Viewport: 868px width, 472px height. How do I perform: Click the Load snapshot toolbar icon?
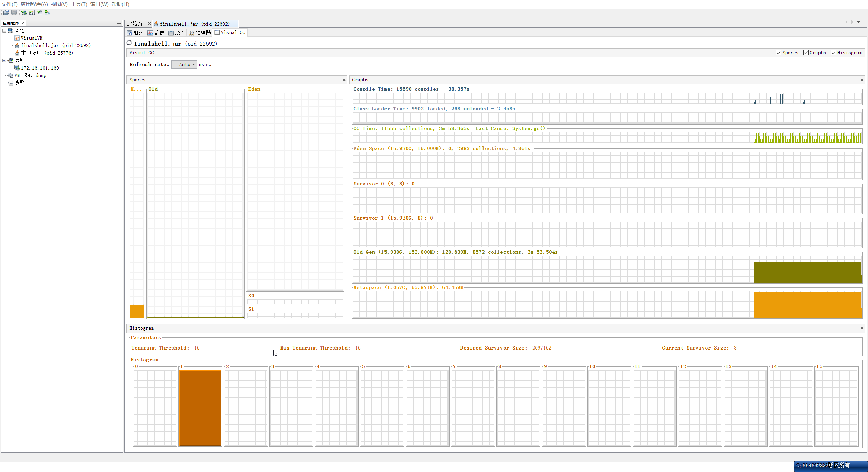[6, 13]
